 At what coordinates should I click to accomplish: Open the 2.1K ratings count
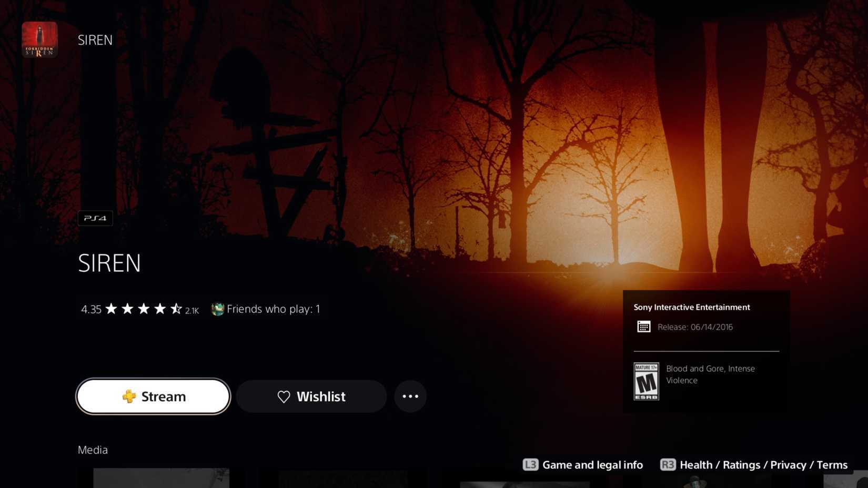point(192,311)
